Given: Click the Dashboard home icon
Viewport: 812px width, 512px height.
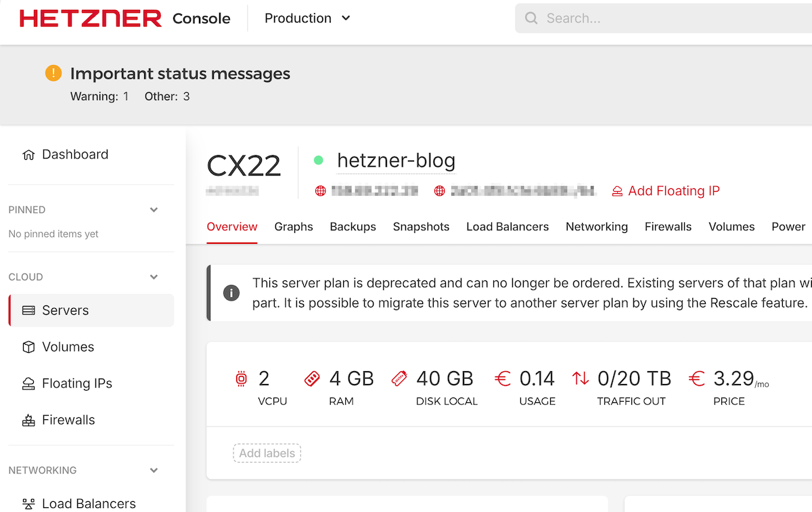Looking at the screenshot, I should click(28, 154).
